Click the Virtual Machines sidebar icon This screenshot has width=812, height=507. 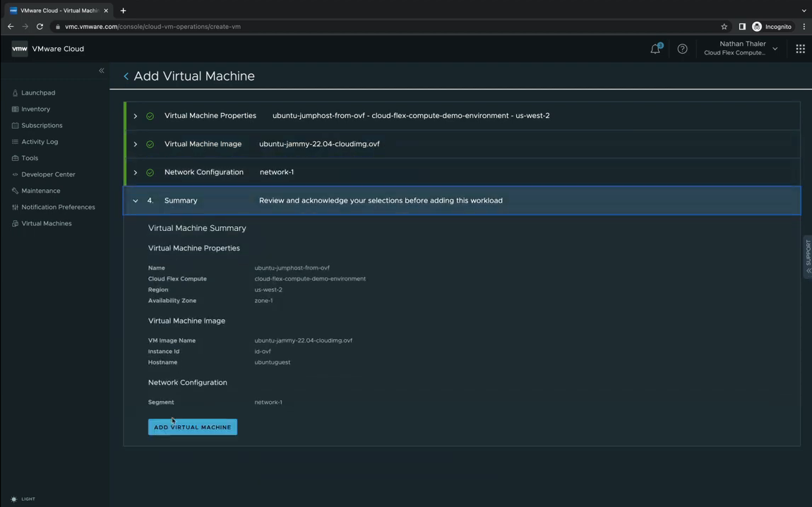(x=15, y=224)
